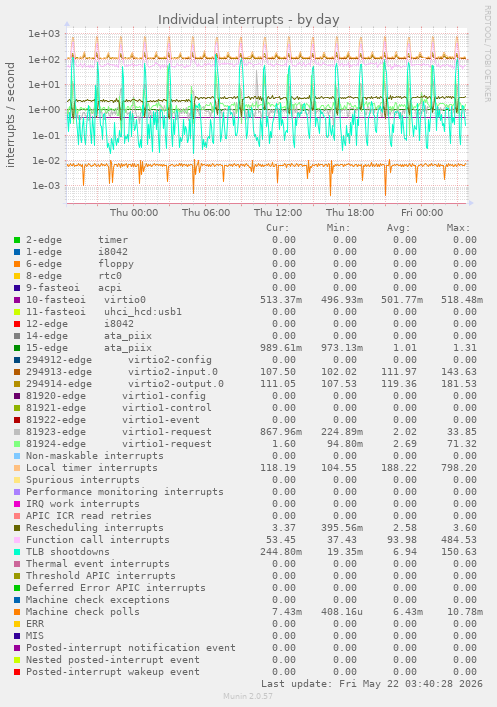Click the RRDTOOL / TOBI OETIKER watermark
This screenshot has height=707, width=497.
(x=488, y=54)
